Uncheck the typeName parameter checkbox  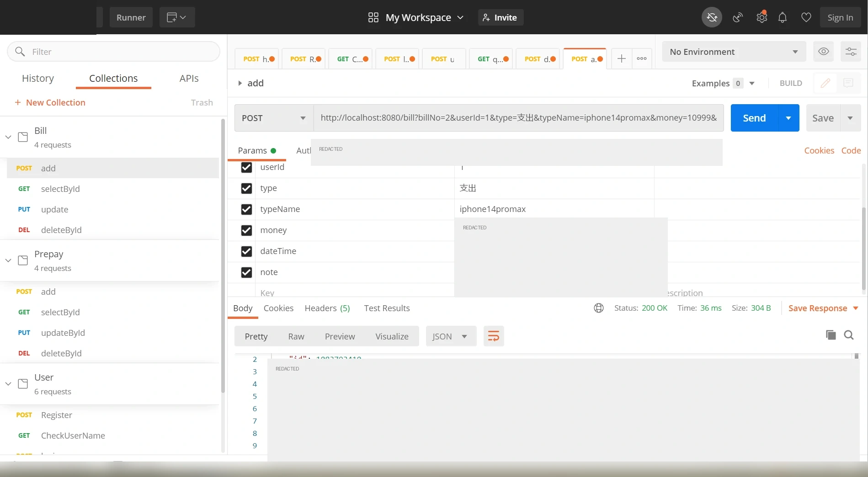(x=246, y=209)
